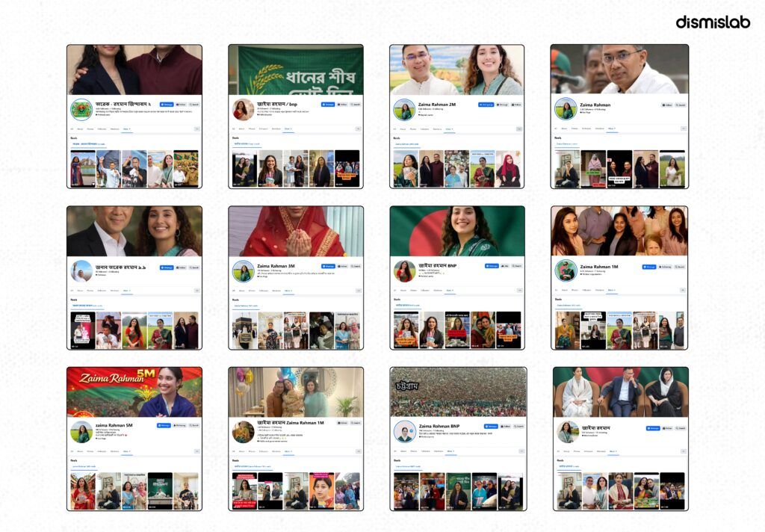Open ধানের শীষ cover photo on জাইমা রহমান / bnp

296,69
